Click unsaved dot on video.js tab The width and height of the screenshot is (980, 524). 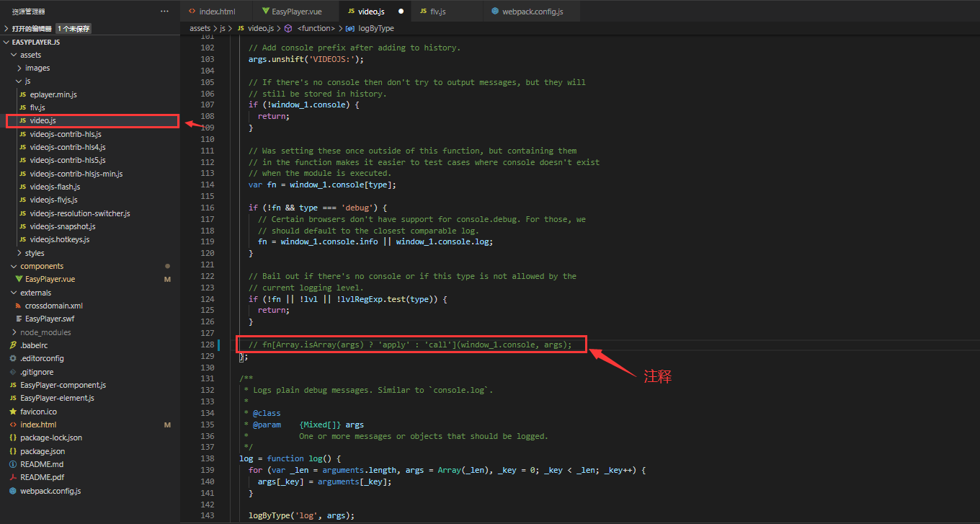point(401,12)
